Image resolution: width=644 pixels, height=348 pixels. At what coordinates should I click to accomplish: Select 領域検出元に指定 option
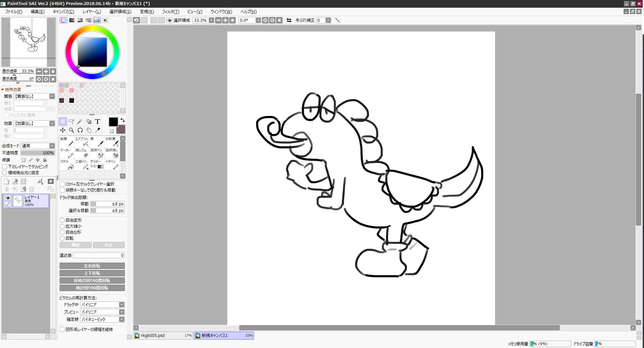point(5,173)
